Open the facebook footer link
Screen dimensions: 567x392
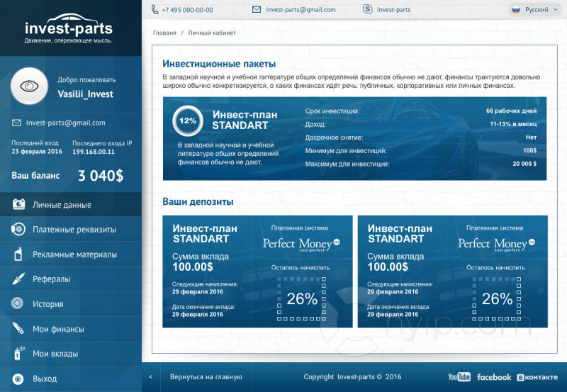click(494, 377)
